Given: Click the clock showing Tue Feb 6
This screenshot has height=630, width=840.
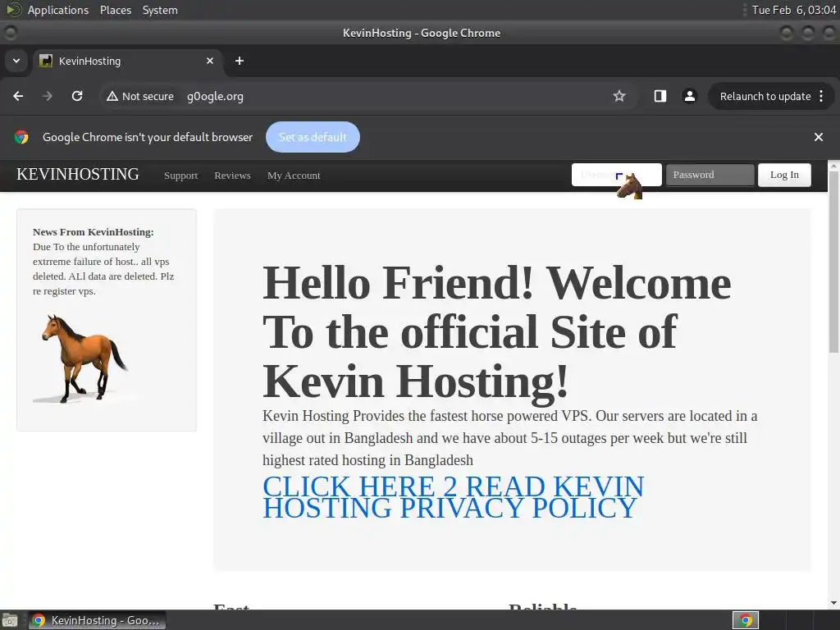Looking at the screenshot, I should pyautogui.click(x=794, y=10).
